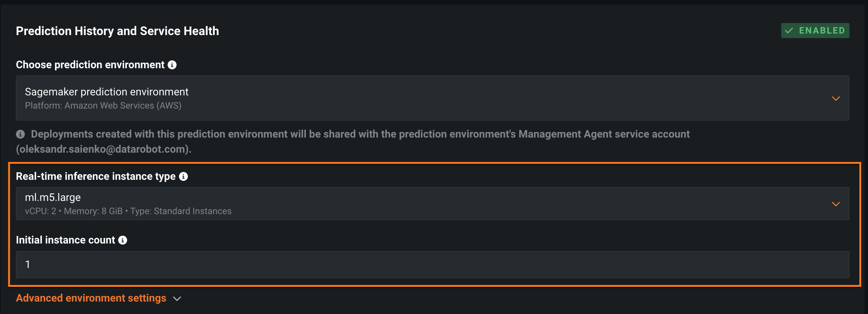Open the Advanced environment settings link
The height and width of the screenshot is (314, 868).
(x=91, y=298)
